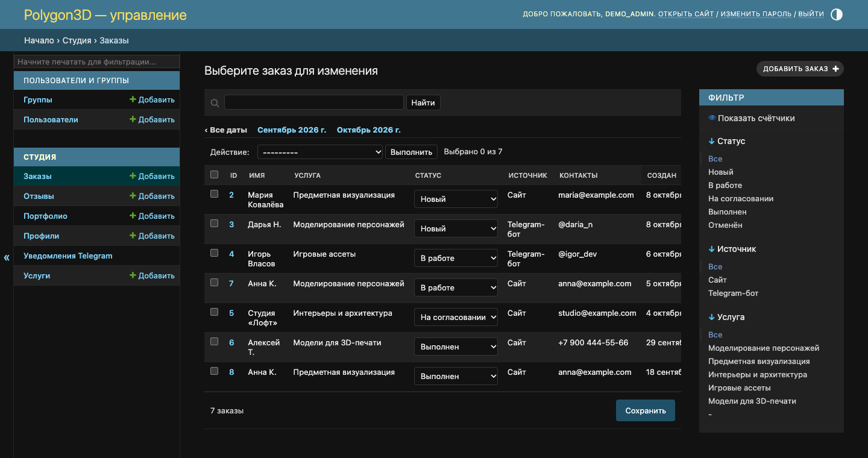Click the Сохранить button
Image resolution: width=868 pixels, height=458 pixels.
click(646, 410)
